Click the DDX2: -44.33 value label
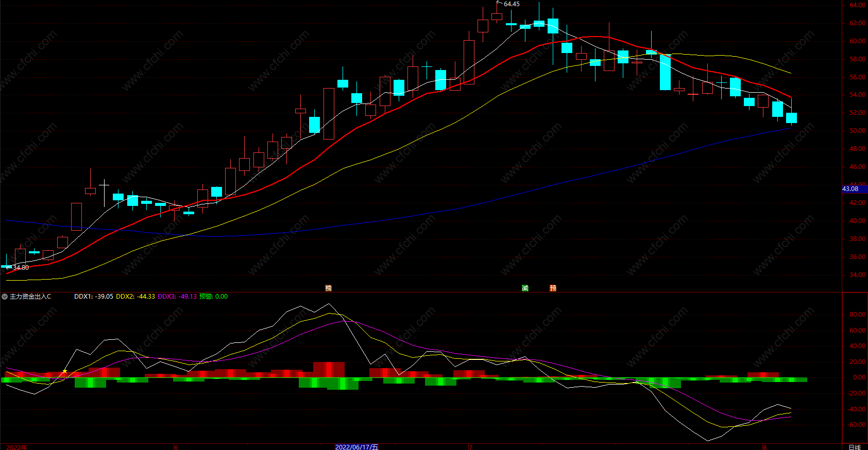The width and height of the screenshot is (868, 450). [x=135, y=297]
